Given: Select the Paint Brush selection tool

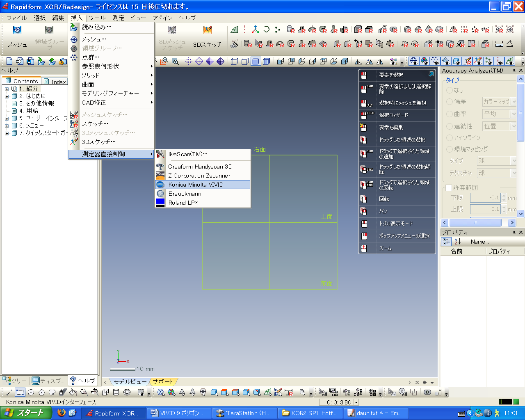Looking at the screenshot, I should coord(63,392).
